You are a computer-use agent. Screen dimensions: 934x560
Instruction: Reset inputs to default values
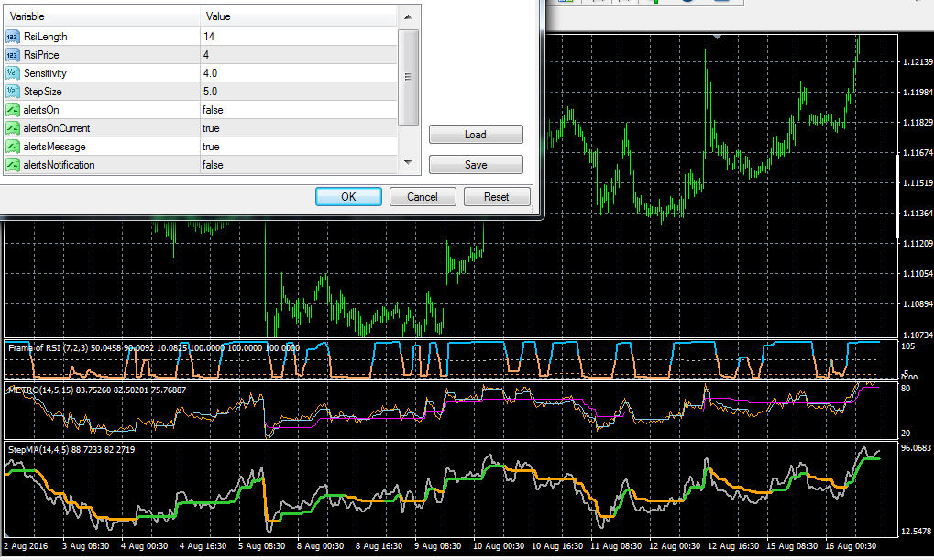pyautogui.click(x=496, y=197)
